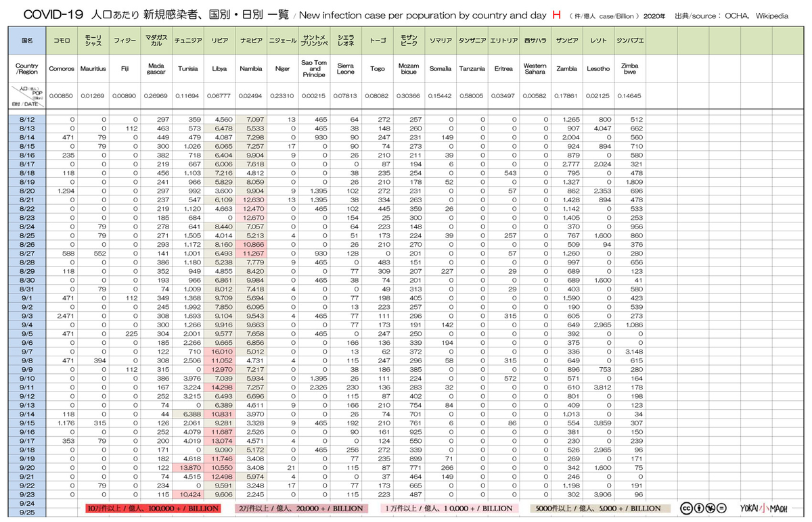Click the YOKAI MAOH logo
812x522 pixels.
[x=763, y=508]
